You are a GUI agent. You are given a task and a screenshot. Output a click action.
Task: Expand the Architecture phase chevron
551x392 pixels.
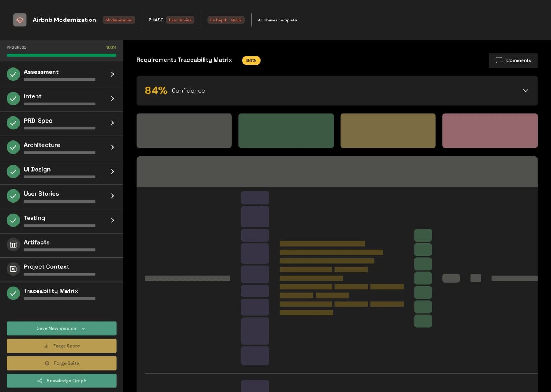click(112, 147)
